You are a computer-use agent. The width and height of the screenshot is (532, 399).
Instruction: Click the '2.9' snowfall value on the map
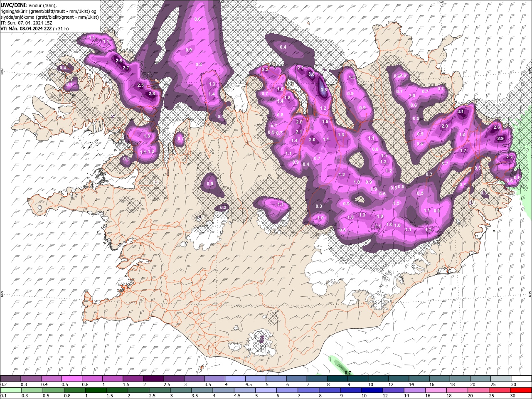pyautogui.click(x=500, y=139)
